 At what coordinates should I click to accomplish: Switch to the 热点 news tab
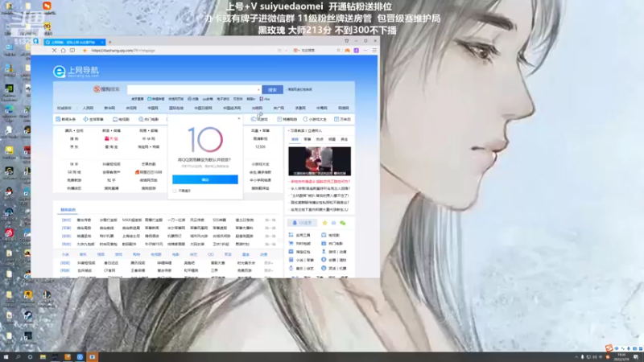tap(320, 139)
